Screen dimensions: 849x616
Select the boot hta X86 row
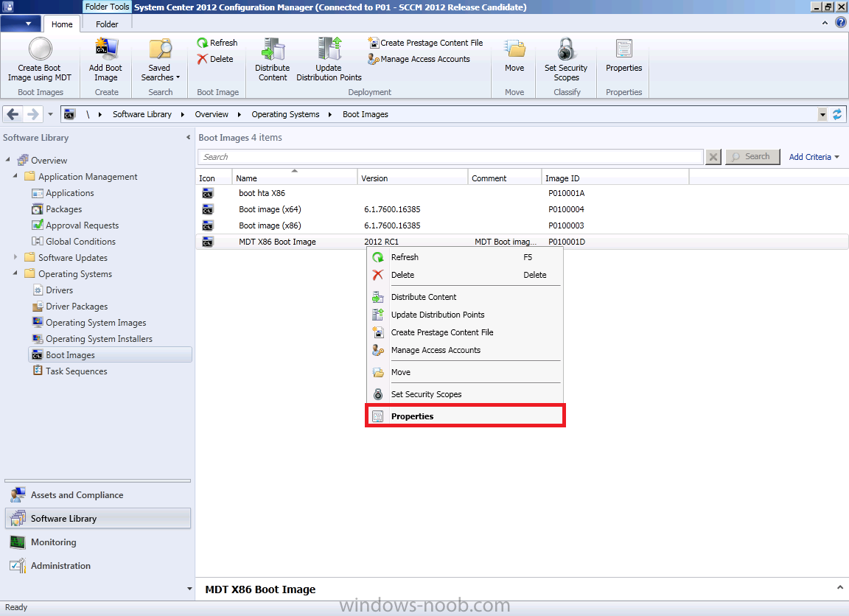pyautogui.click(x=522, y=193)
